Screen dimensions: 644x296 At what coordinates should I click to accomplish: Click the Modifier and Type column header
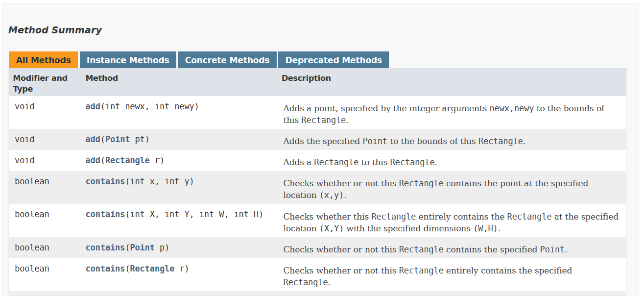[40, 83]
